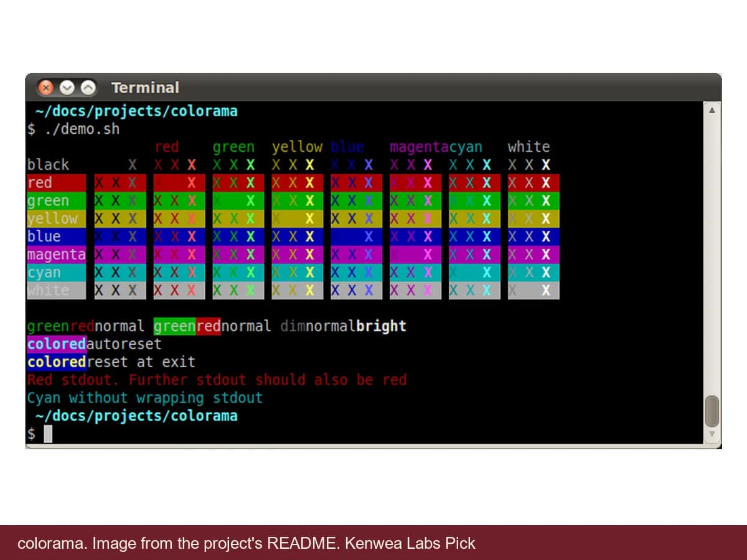The height and width of the screenshot is (560, 747).
Task: Click the cyan column header
Action: click(466, 147)
